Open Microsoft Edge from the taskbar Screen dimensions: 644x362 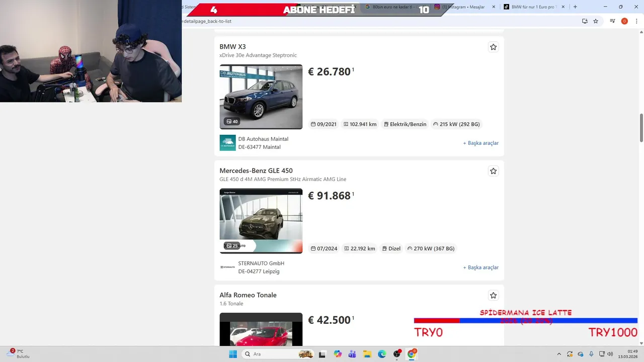(382, 354)
